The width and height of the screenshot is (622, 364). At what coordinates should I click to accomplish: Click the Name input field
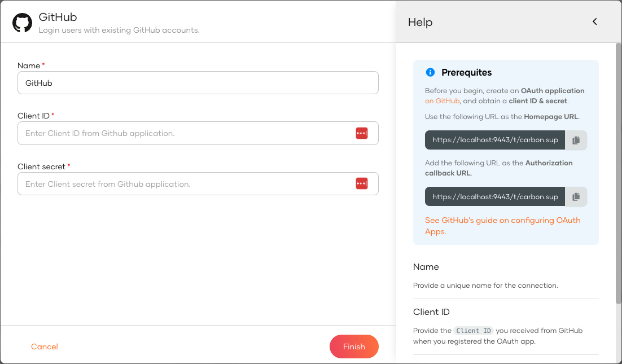198,83
